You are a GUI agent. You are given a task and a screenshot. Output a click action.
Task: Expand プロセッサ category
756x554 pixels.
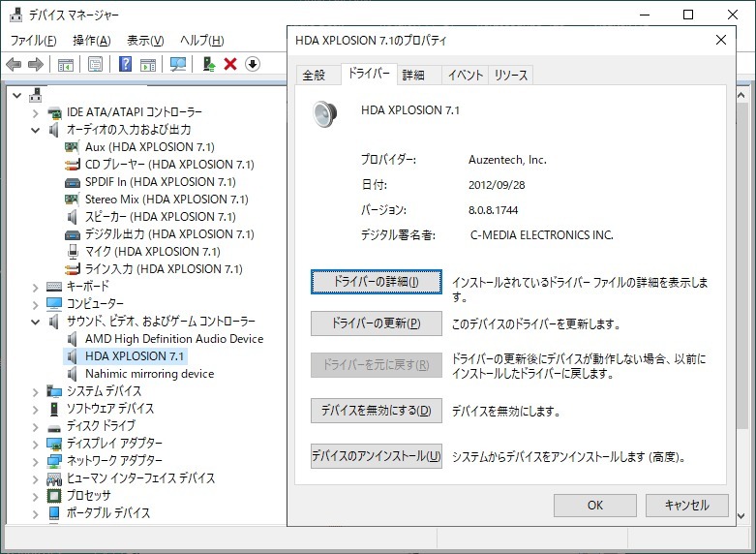coord(35,497)
